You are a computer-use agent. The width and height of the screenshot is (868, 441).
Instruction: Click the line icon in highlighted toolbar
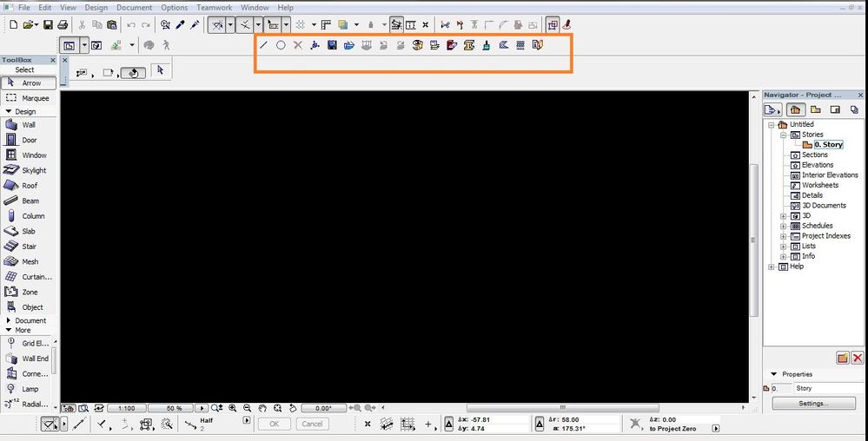pyautogui.click(x=263, y=45)
